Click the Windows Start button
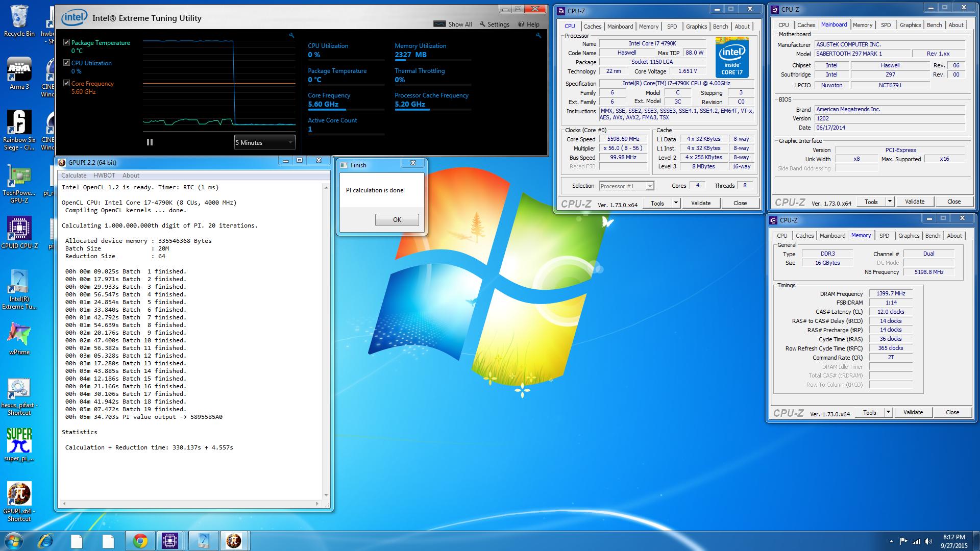This screenshot has width=980, height=551. coord(13,541)
